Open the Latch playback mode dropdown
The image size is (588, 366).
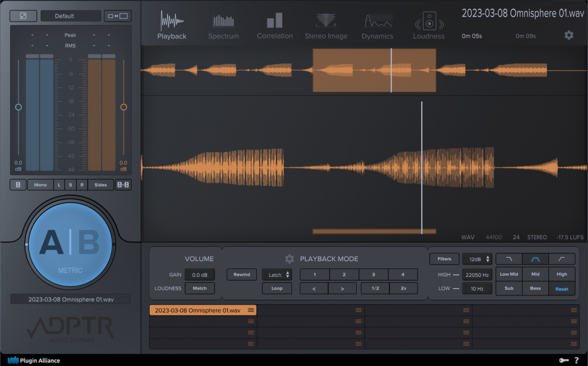tap(277, 275)
